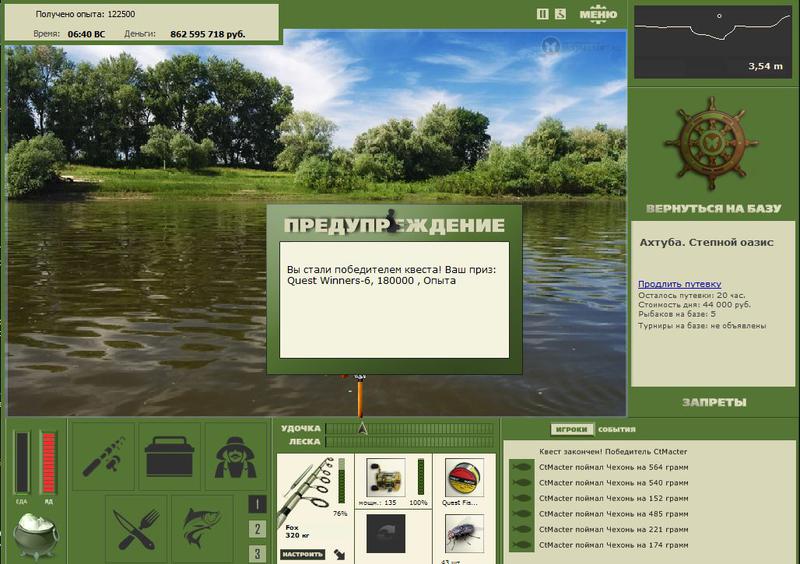The image size is (800, 564).
Task: Click the arrow icon next to НАСТРОИТЬ
Action: (x=339, y=554)
